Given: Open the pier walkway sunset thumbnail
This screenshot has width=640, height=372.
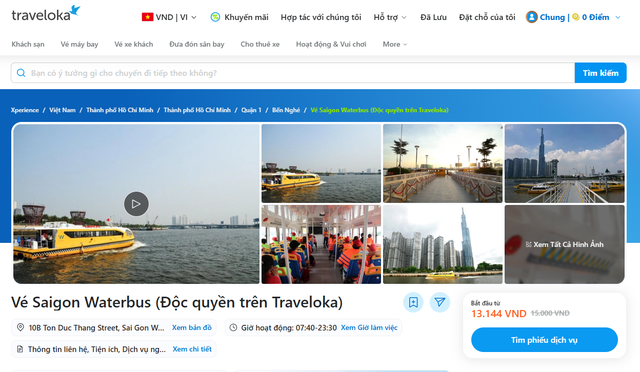Looking at the screenshot, I should tap(443, 163).
